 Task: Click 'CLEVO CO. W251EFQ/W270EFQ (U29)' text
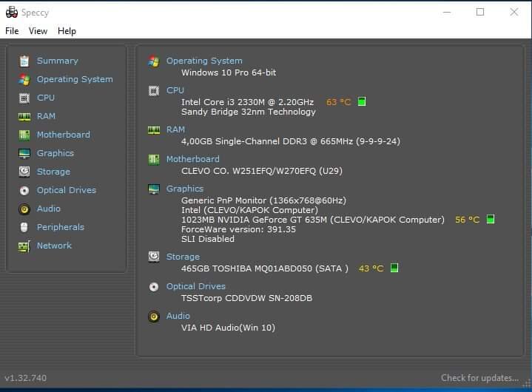pos(262,171)
